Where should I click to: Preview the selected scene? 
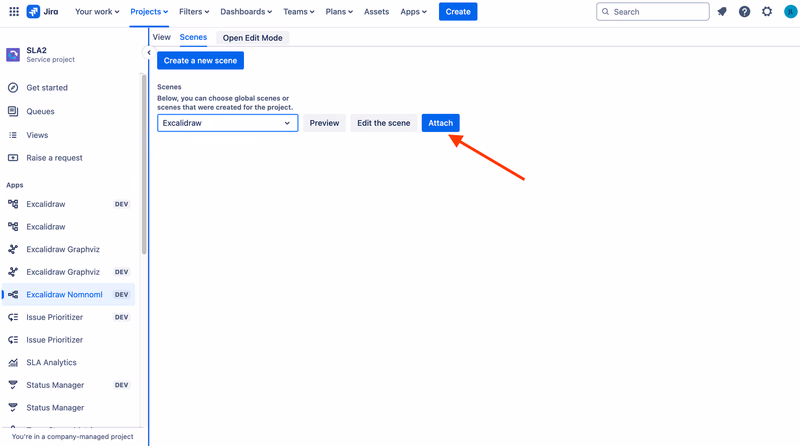(x=324, y=123)
